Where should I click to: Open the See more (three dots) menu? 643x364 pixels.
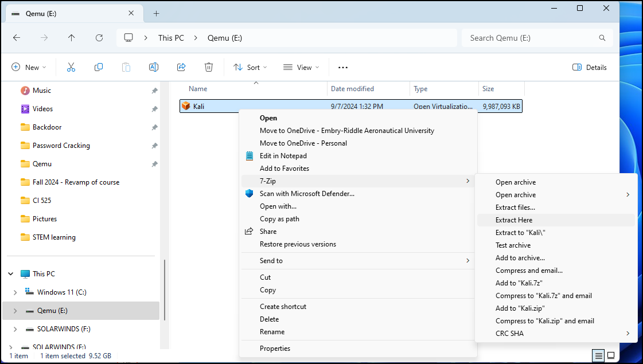click(343, 67)
